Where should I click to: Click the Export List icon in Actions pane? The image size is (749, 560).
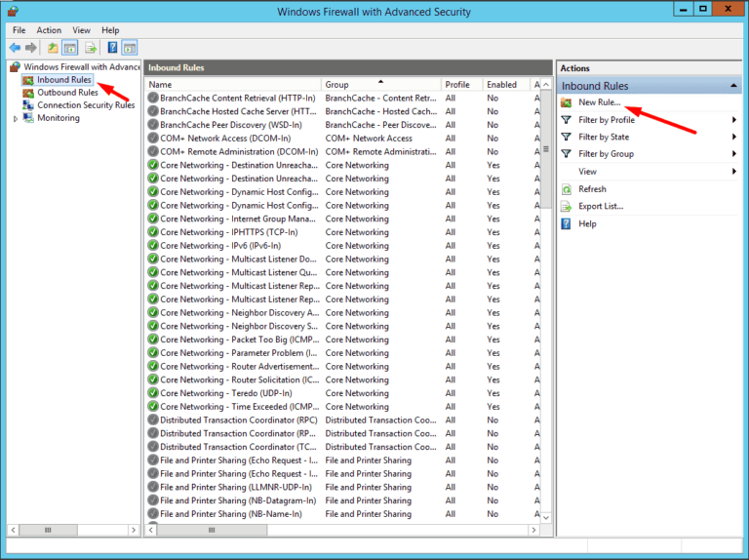(x=566, y=207)
